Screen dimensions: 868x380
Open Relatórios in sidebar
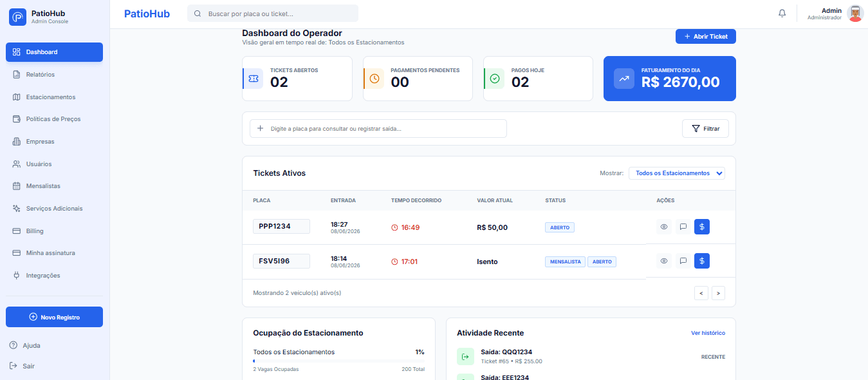tap(54, 75)
